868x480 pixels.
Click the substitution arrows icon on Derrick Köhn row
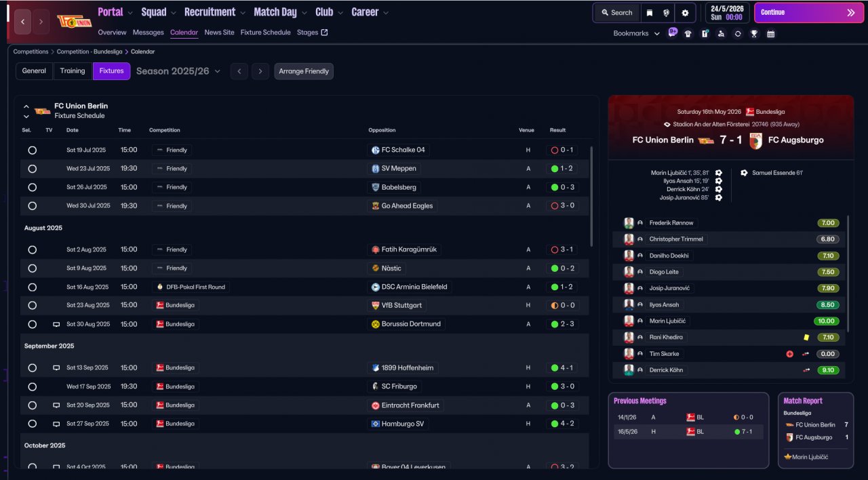[806, 370]
